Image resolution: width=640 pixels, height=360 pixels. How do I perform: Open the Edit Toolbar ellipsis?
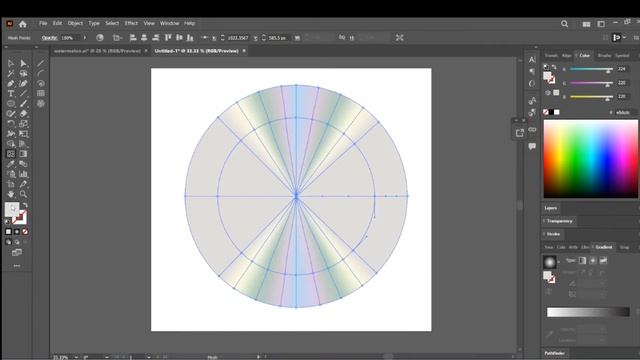[17, 266]
